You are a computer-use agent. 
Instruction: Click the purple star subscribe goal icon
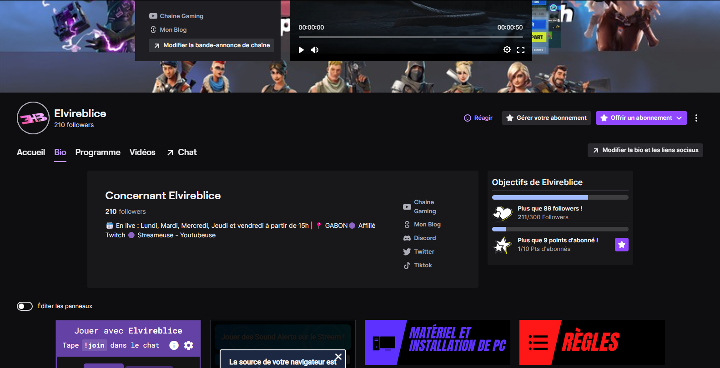[x=622, y=245]
